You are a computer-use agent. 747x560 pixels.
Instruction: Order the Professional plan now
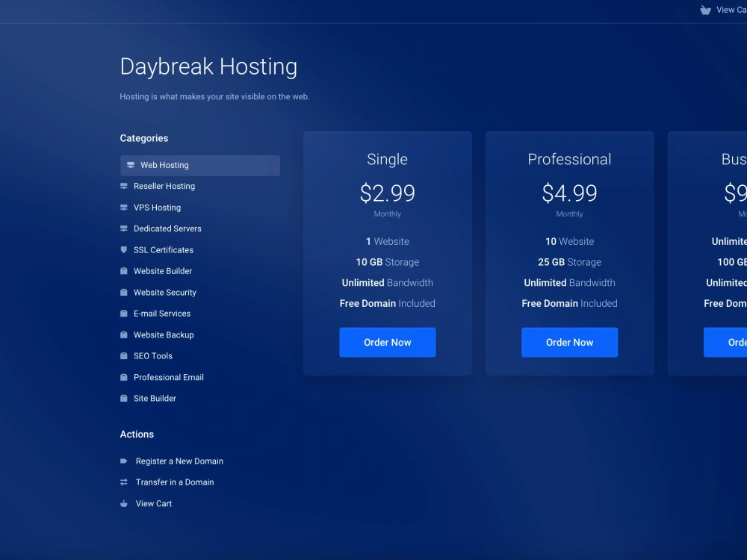[x=569, y=343]
